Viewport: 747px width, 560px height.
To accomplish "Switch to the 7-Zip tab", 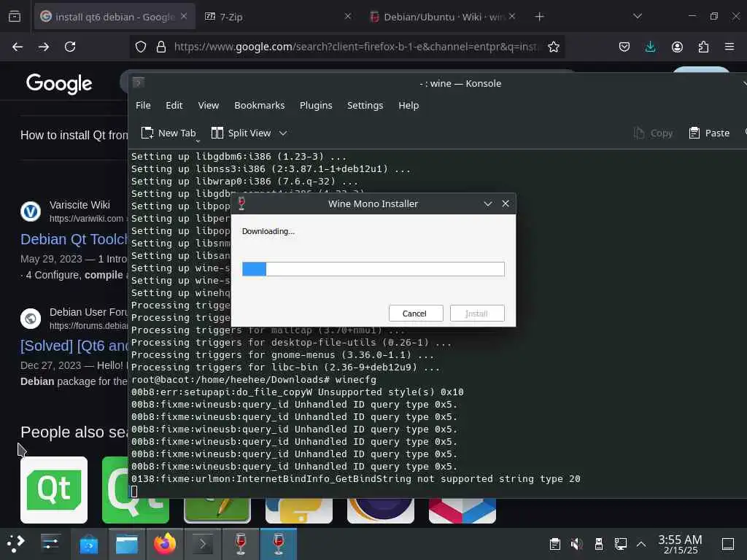I will click(276, 17).
